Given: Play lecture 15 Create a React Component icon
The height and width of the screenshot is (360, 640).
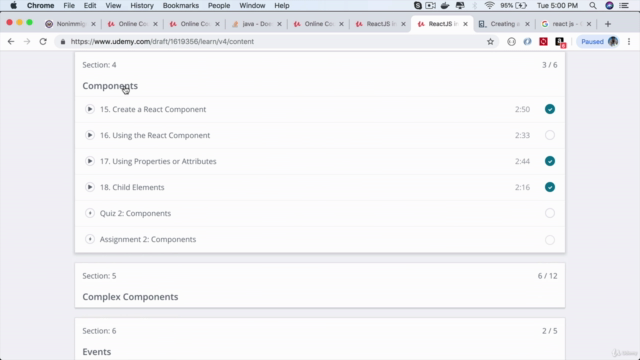Looking at the screenshot, I should pyautogui.click(x=90, y=109).
